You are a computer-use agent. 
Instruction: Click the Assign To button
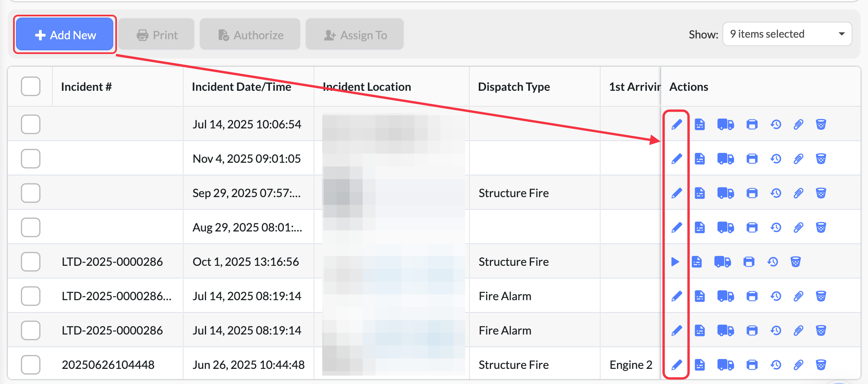point(354,35)
